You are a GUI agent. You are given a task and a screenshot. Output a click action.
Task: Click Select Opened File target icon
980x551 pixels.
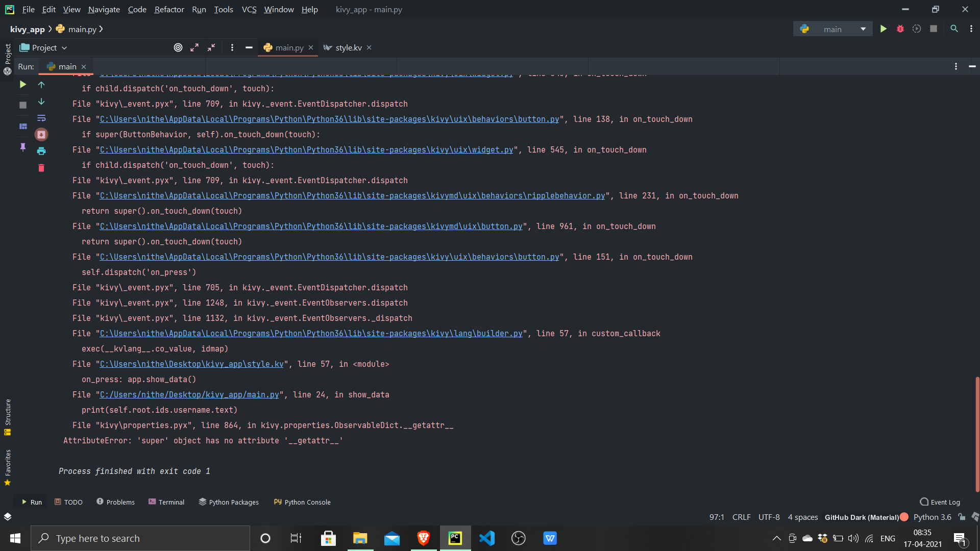click(178, 47)
